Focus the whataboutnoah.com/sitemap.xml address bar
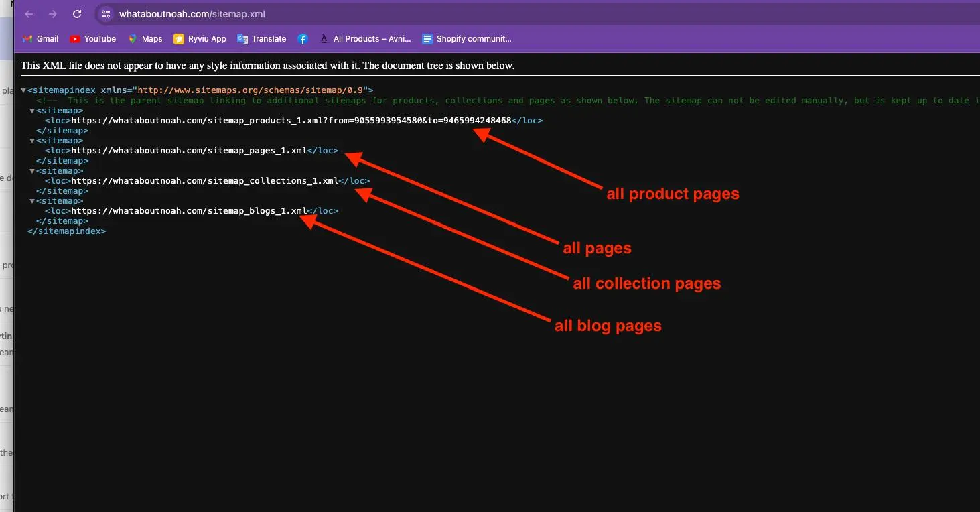The width and height of the screenshot is (980, 512). (x=536, y=14)
